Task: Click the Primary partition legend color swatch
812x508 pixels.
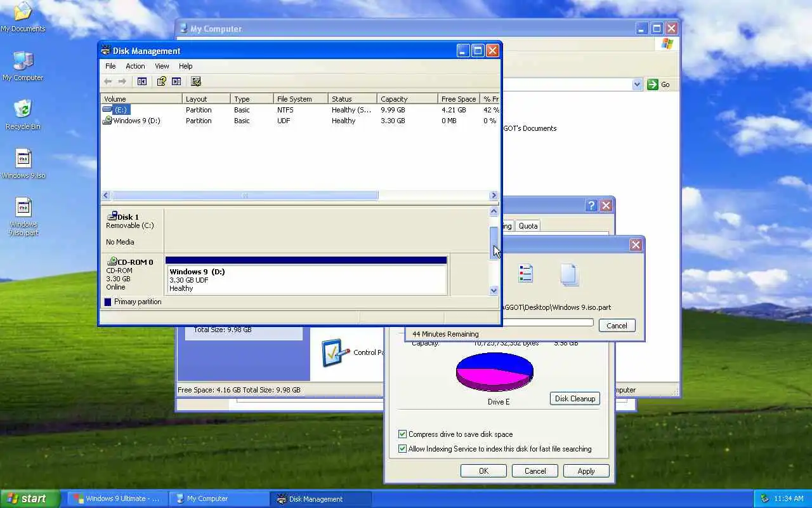Action: click(107, 302)
